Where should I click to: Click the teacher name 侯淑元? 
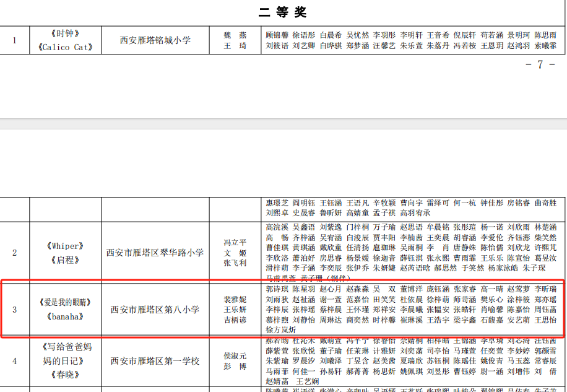click(235, 356)
